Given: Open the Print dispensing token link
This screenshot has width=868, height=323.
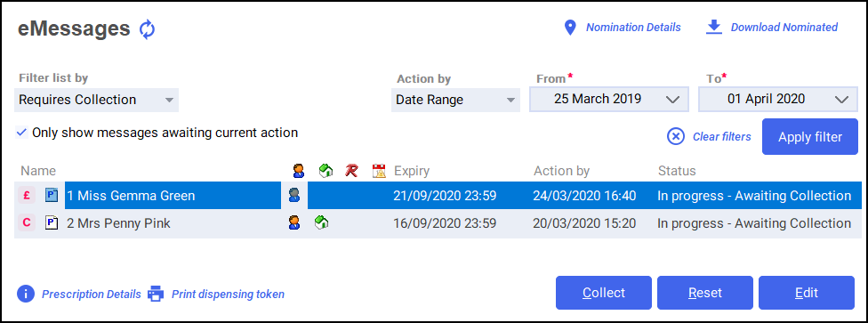Looking at the screenshot, I should point(228,295).
